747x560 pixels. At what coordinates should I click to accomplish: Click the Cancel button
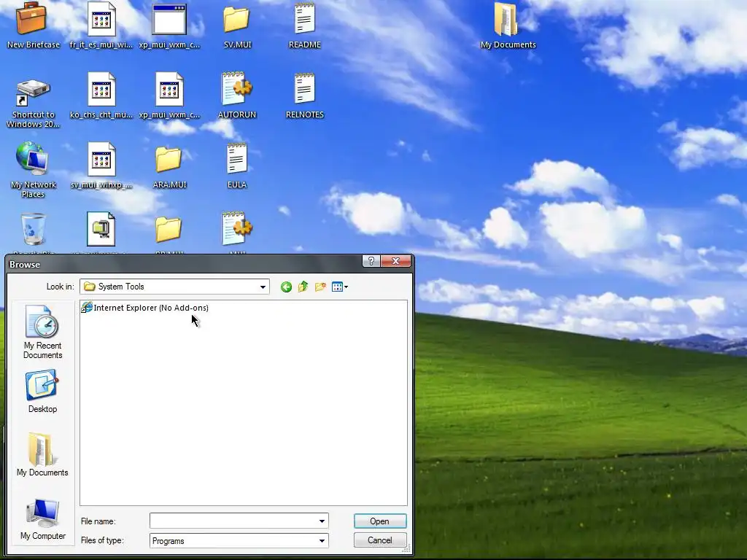click(379, 540)
